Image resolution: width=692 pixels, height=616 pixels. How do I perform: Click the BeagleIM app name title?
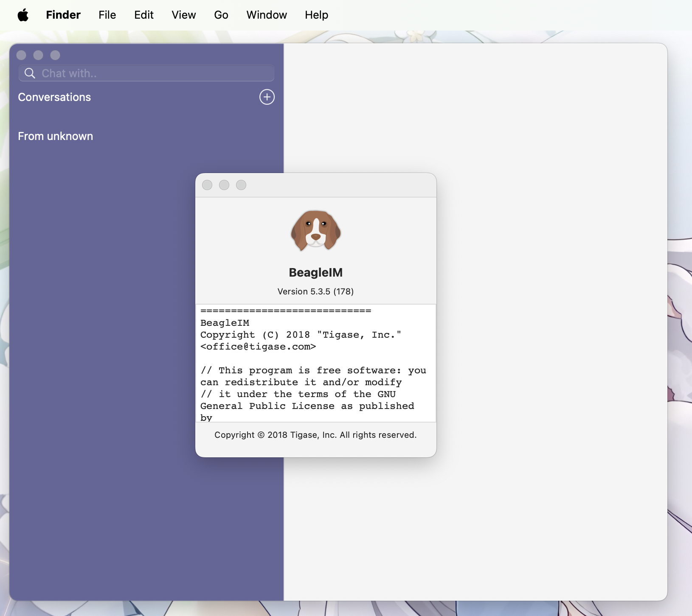point(316,272)
